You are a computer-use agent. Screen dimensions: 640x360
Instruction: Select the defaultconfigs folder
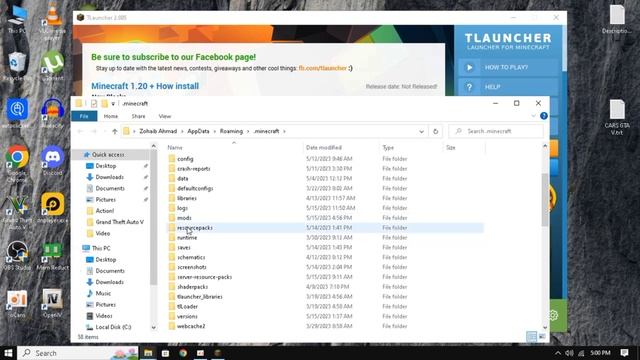[x=195, y=188]
